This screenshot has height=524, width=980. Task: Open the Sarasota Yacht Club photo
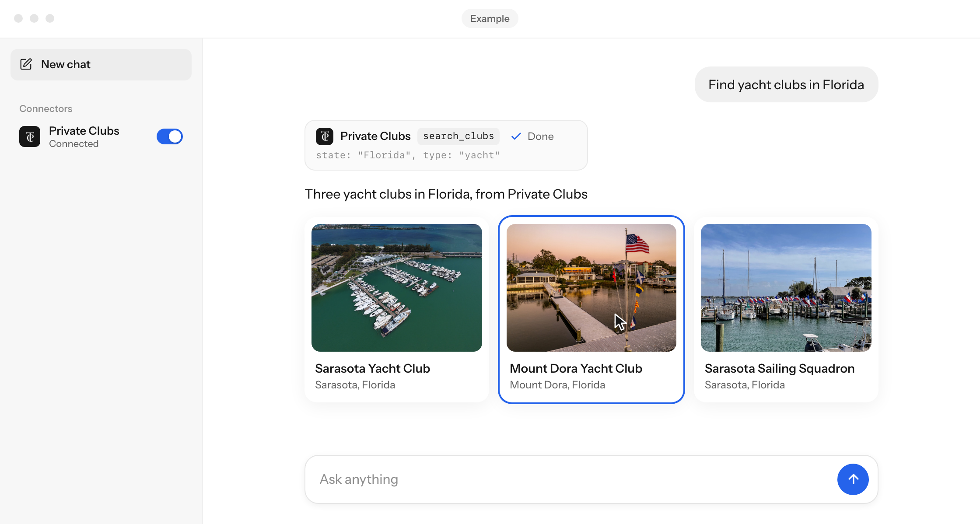[x=397, y=288]
